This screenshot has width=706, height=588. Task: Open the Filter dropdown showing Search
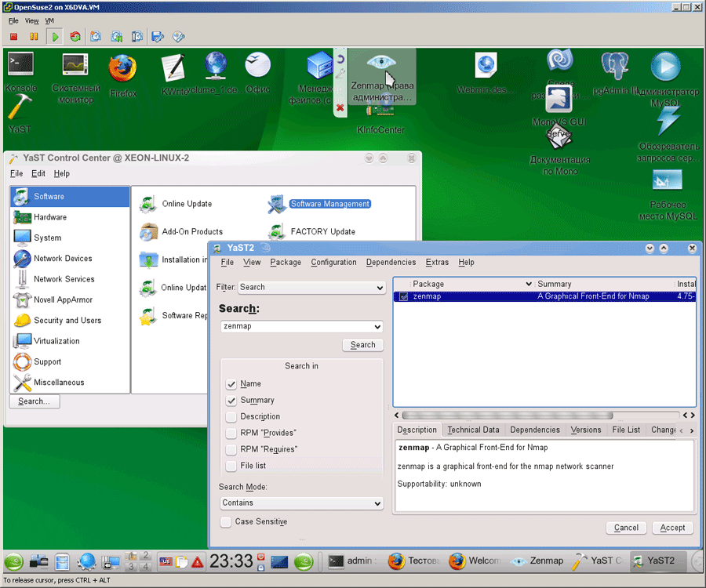[x=311, y=288]
